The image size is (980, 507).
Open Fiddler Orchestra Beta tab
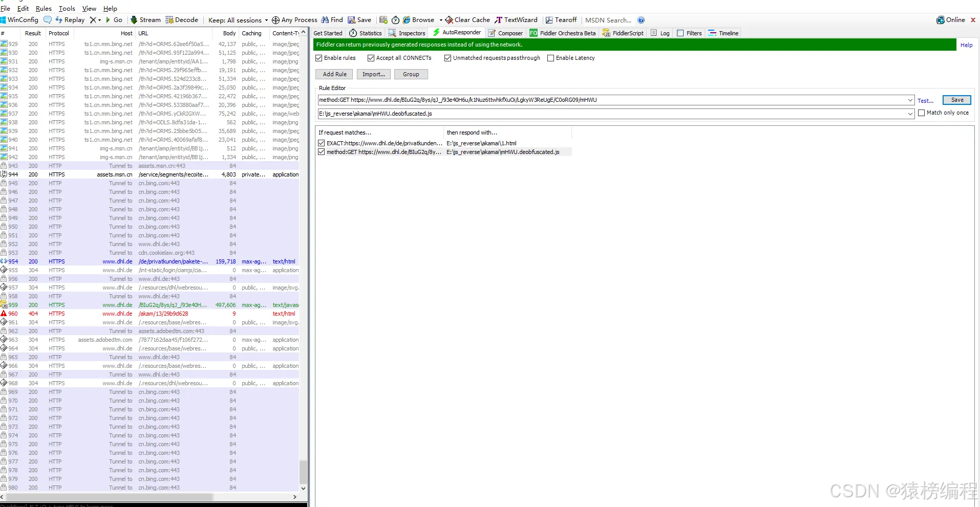[x=563, y=33]
